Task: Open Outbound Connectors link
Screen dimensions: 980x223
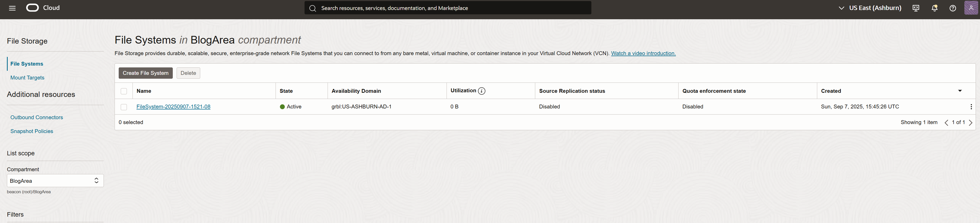Action: 36,118
